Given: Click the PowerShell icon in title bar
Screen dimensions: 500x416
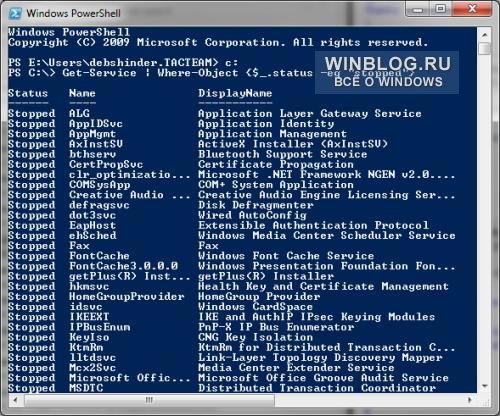Looking at the screenshot, I should pyautogui.click(x=15, y=13).
